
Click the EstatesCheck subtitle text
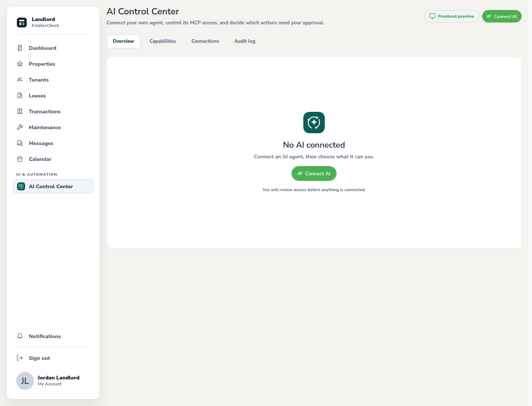45,25
